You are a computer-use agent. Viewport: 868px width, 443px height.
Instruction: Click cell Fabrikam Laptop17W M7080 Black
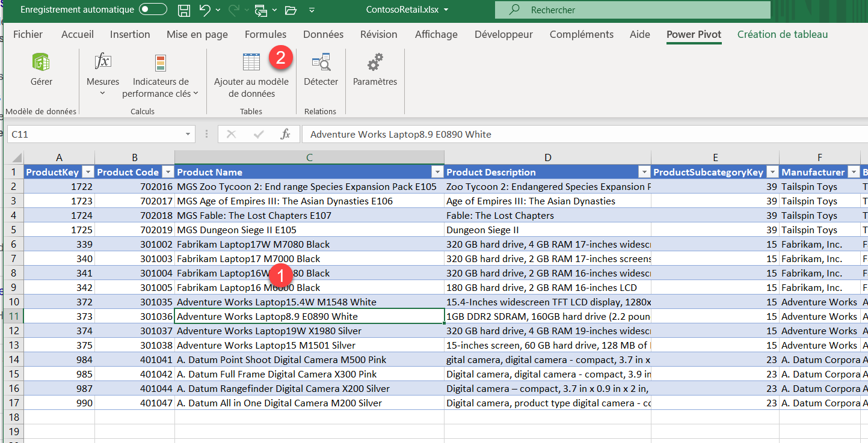309,244
